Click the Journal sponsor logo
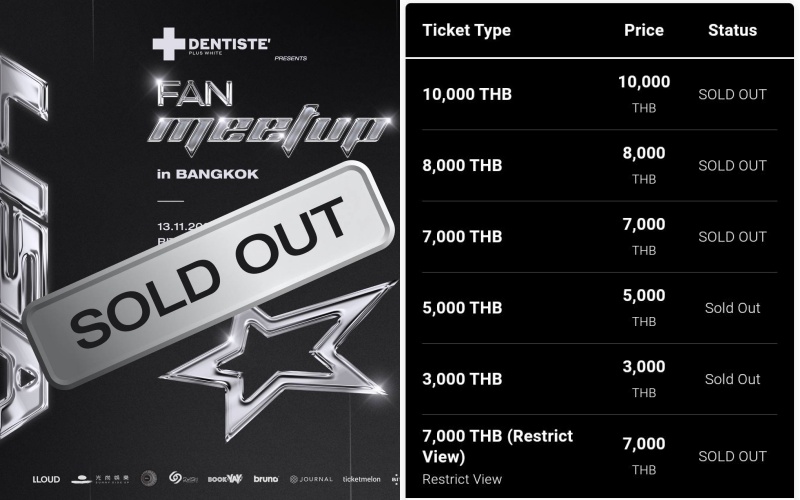800x500 pixels. pyautogui.click(x=310, y=479)
